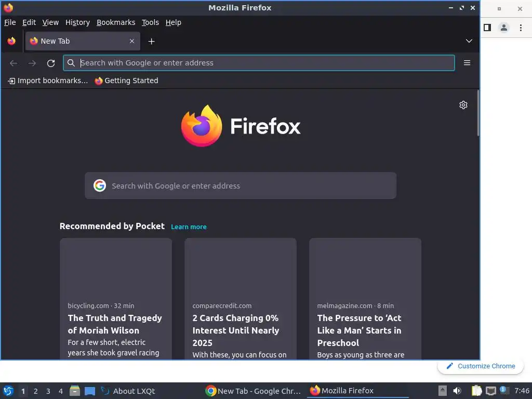Open the Edit menu
Screen dimensions: 532x399
pos(29,22)
